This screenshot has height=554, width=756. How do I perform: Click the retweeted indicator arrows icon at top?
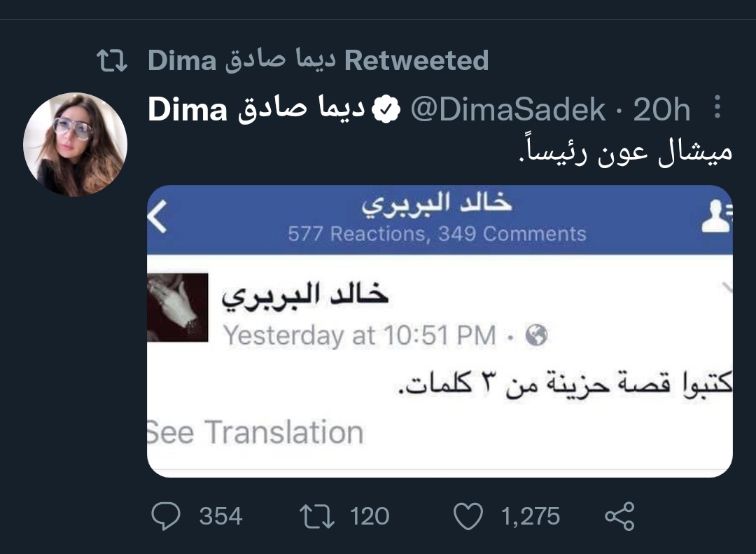click(112, 61)
